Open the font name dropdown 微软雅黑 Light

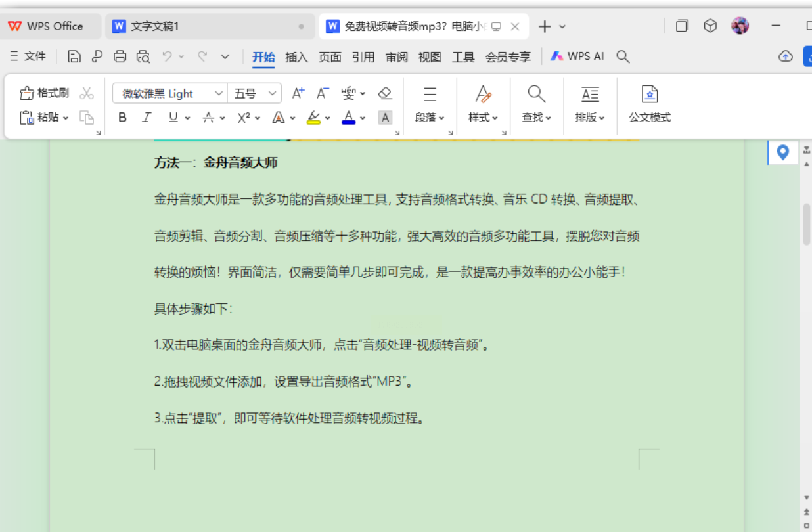pos(218,93)
